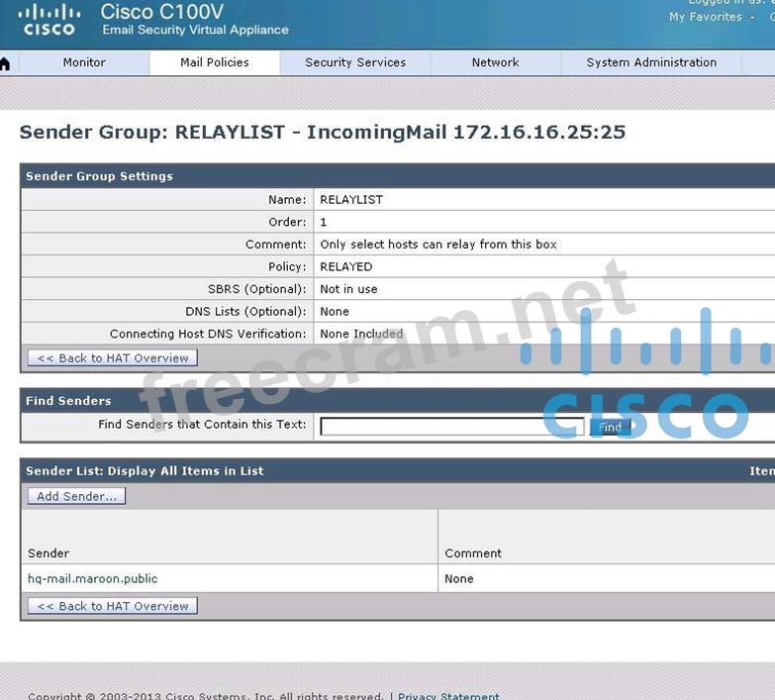The image size is (775, 700).
Task: Click the Add Sender... button
Action: (76, 496)
